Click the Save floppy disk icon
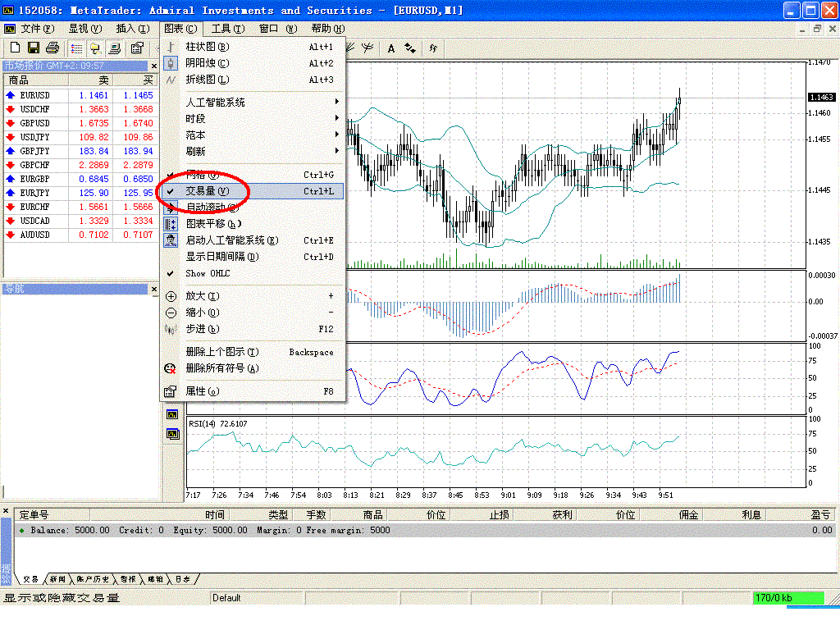The image size is (840, 630). 34,48
